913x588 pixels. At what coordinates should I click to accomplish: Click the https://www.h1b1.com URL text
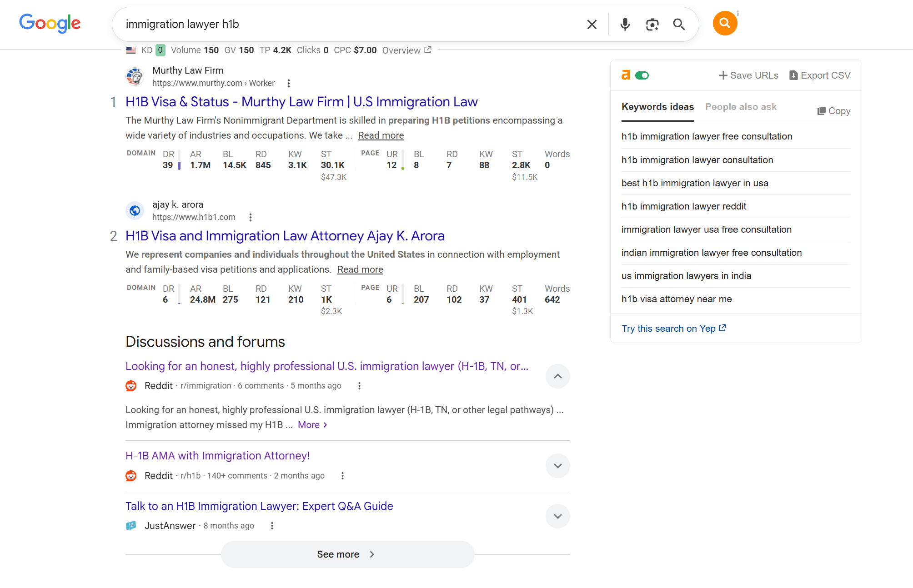pos(194,217)
